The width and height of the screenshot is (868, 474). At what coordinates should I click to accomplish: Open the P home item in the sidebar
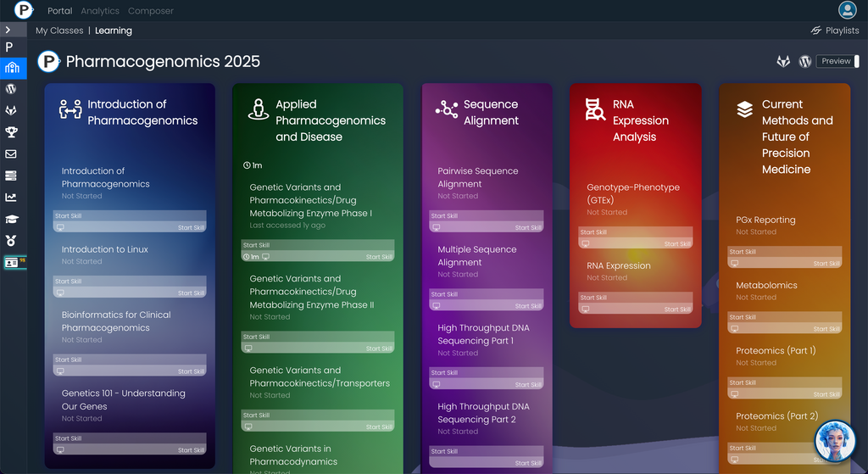pos(9,47)
